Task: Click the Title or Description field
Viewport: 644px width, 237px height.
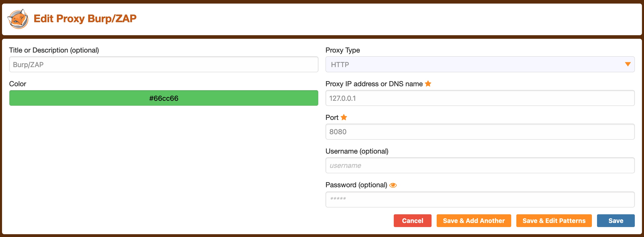Action: (164, 64)
